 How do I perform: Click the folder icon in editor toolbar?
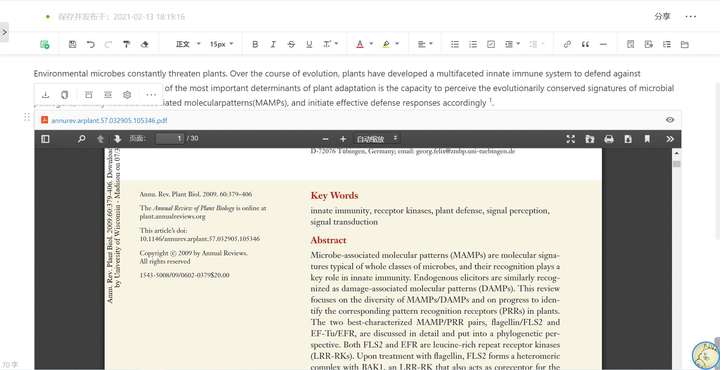click(x=685, y=45)
